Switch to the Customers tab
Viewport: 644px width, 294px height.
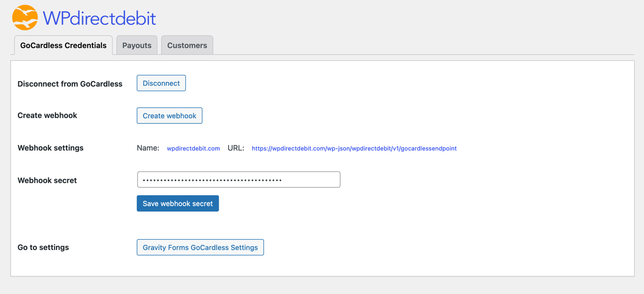(187, 45)
